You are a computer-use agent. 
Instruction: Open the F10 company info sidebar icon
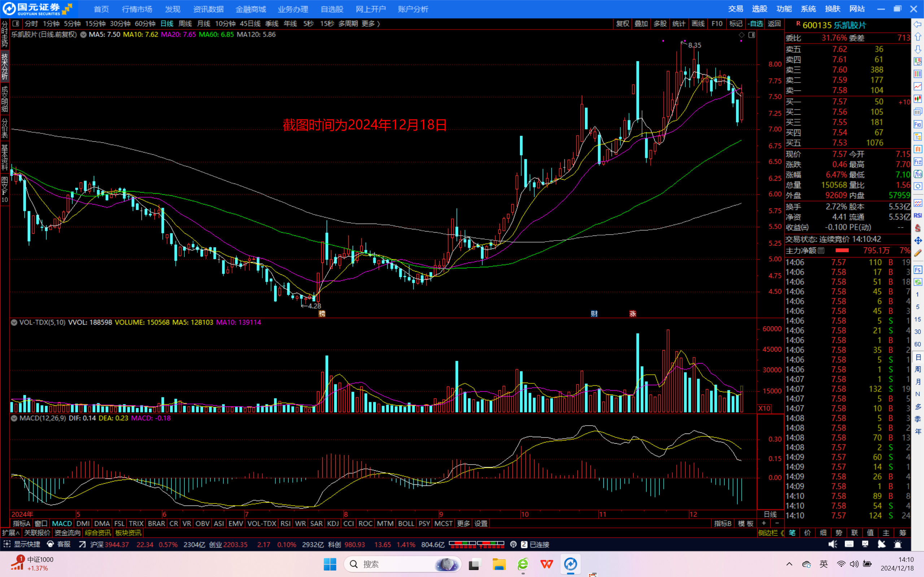[x=918, y=124]
